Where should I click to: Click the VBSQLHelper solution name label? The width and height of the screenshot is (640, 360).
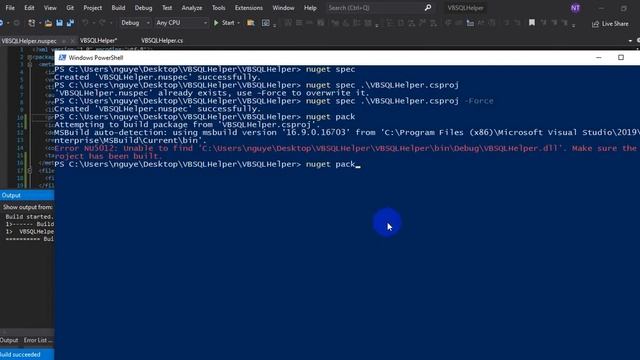click(x=465, y=8)
